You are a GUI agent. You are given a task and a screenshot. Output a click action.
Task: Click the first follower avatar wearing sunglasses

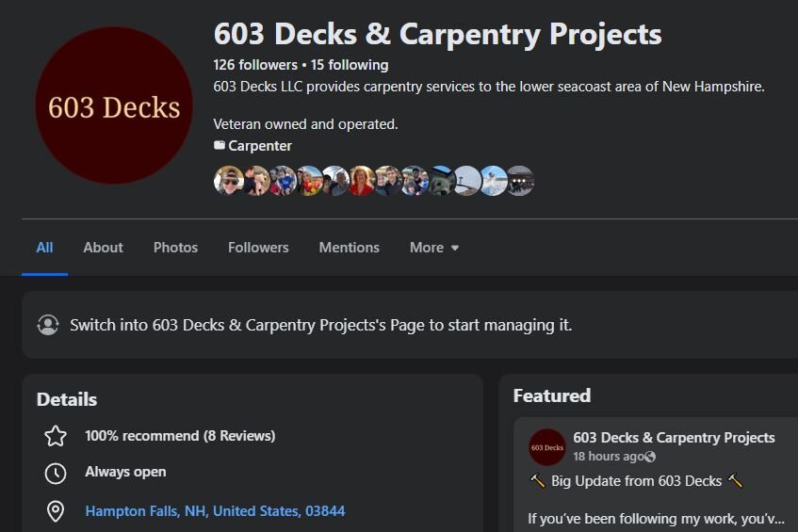pyautogui.click(x=229, y=181)
